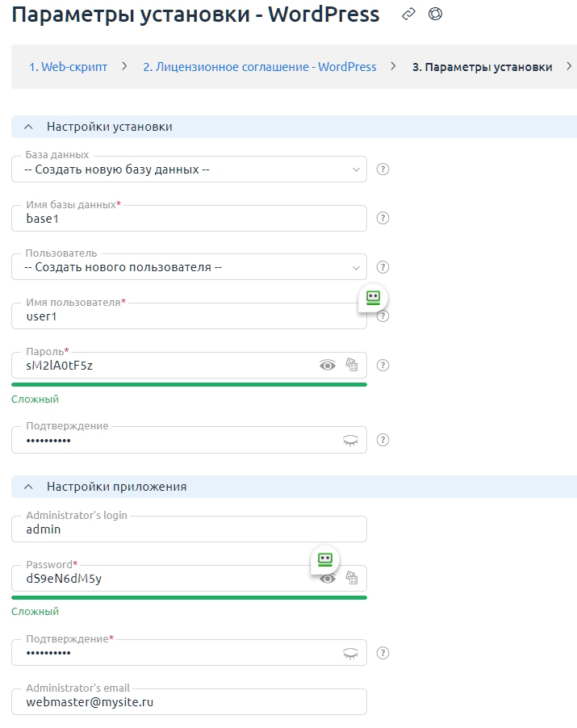Screen dimensions: 577x728
Task: Click the Настройки приложения heading text
Action: point(116,487)
